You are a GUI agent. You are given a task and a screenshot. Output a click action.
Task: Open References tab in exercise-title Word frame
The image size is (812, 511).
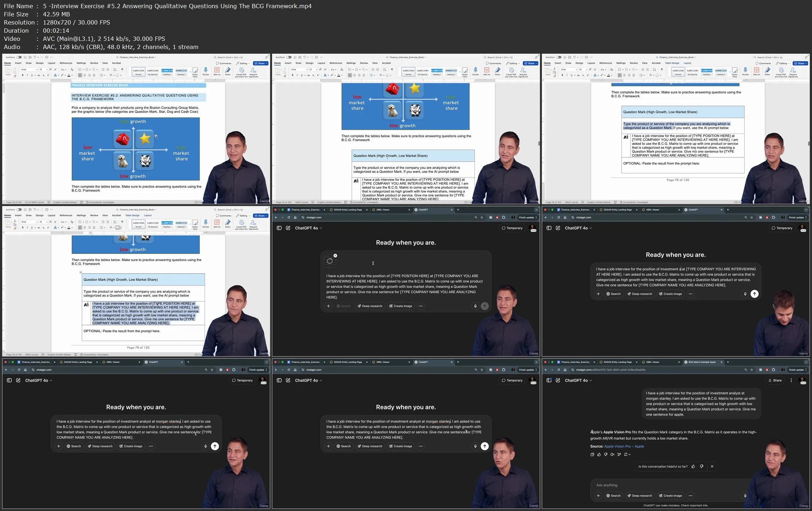pos(66,63)
